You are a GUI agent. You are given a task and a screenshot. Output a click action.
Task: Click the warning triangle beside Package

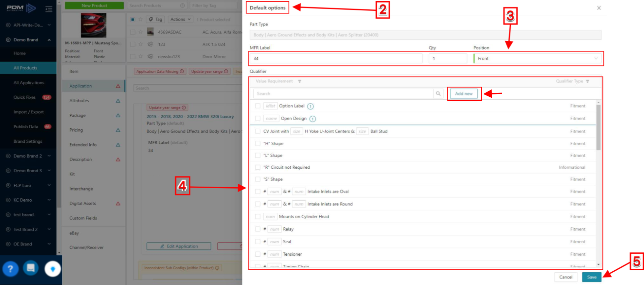point(118,115)
